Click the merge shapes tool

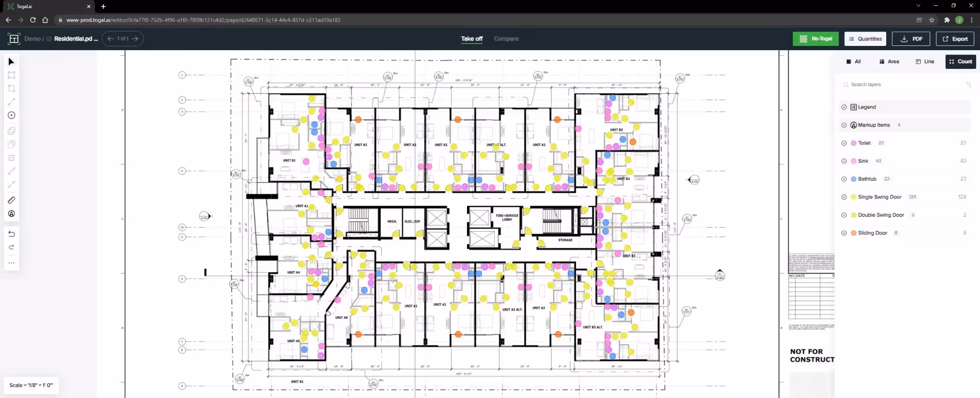coord(11,131)
